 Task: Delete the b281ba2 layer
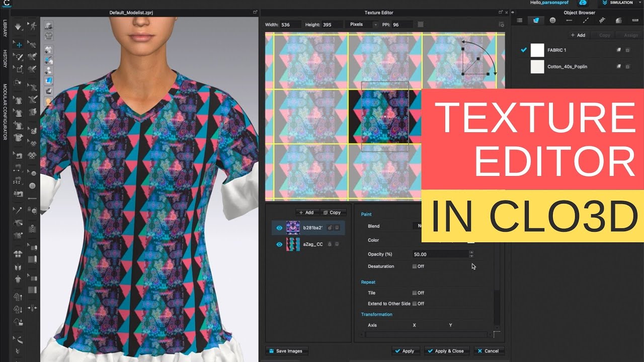(x=337, y=228)
